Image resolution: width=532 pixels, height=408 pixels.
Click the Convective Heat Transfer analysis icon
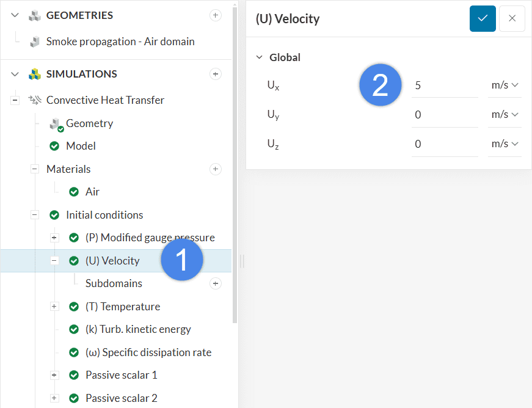(x=35, y=100)
